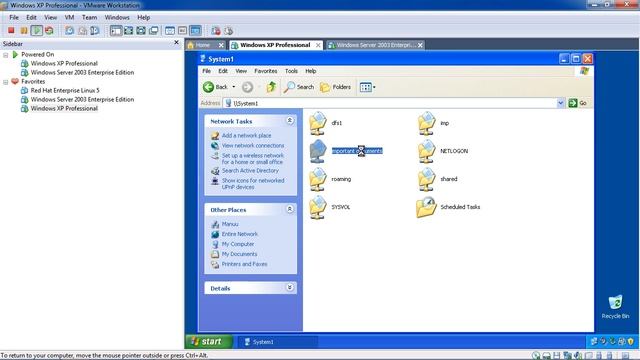Open VMware Windows menu
Viewport: 640px width, 360px height.
point(117,18)
